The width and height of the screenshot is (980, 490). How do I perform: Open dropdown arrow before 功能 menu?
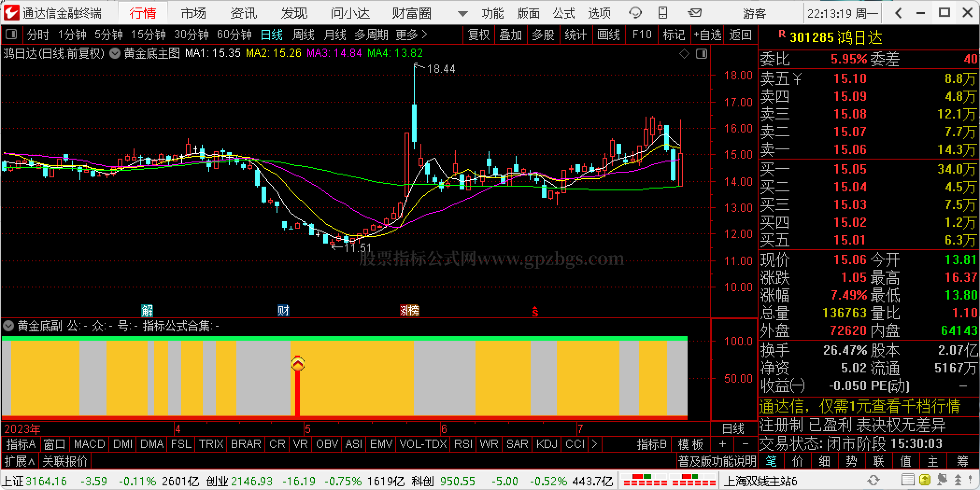(462, 14)
